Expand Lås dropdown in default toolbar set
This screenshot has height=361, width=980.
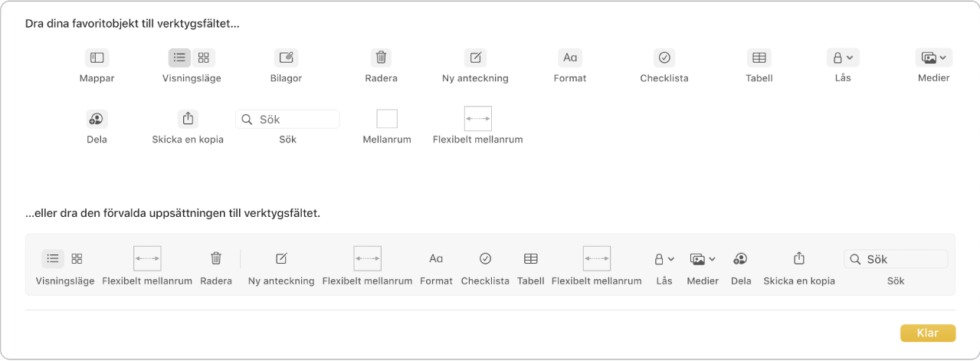(x=664, y=258)
